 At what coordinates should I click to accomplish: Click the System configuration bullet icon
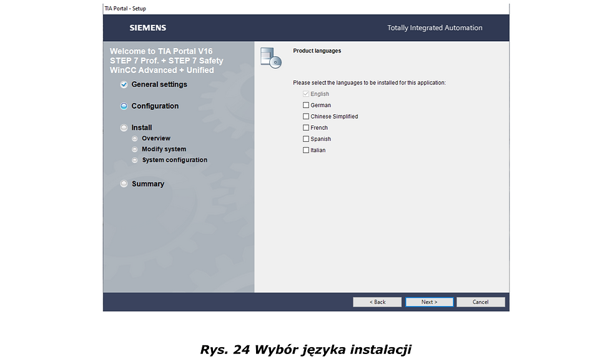point(135,160)
